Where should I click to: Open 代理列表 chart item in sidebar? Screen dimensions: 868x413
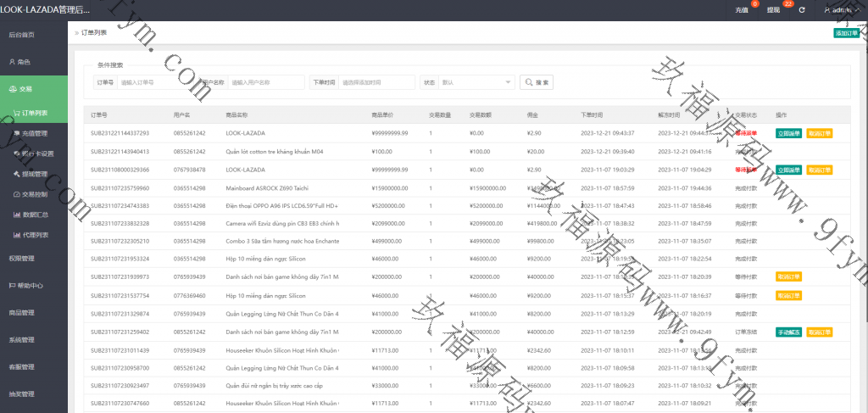32,234
